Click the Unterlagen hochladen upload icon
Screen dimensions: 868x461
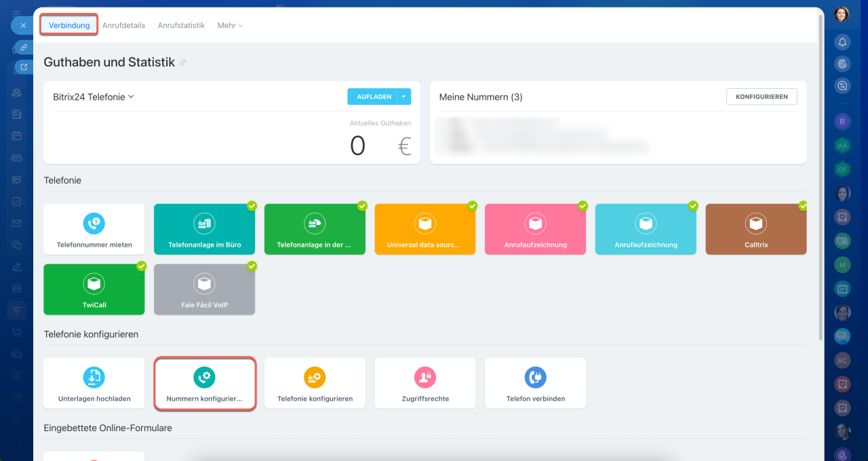click(x=94, y=377)
